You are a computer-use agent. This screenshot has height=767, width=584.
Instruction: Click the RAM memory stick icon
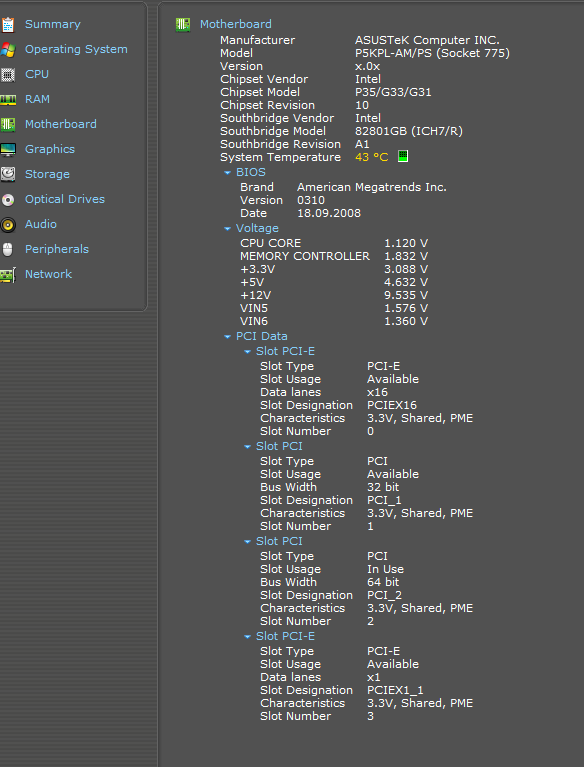pos(8,100)
